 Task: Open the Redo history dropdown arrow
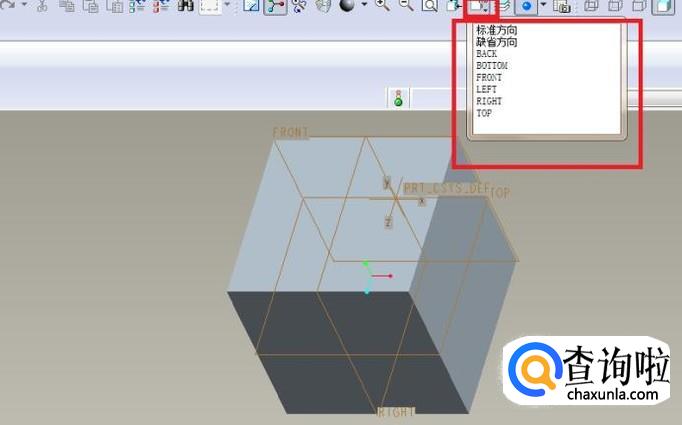(x=24, y=4)
